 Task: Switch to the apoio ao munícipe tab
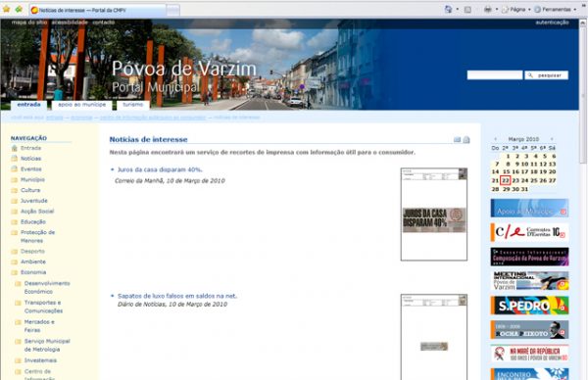pos(81,105)
